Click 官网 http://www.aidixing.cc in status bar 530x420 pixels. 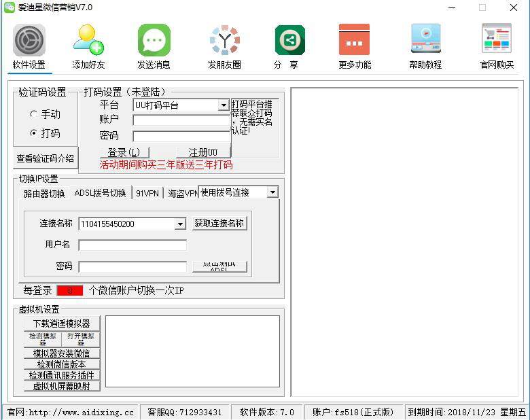tap(70, 412)
